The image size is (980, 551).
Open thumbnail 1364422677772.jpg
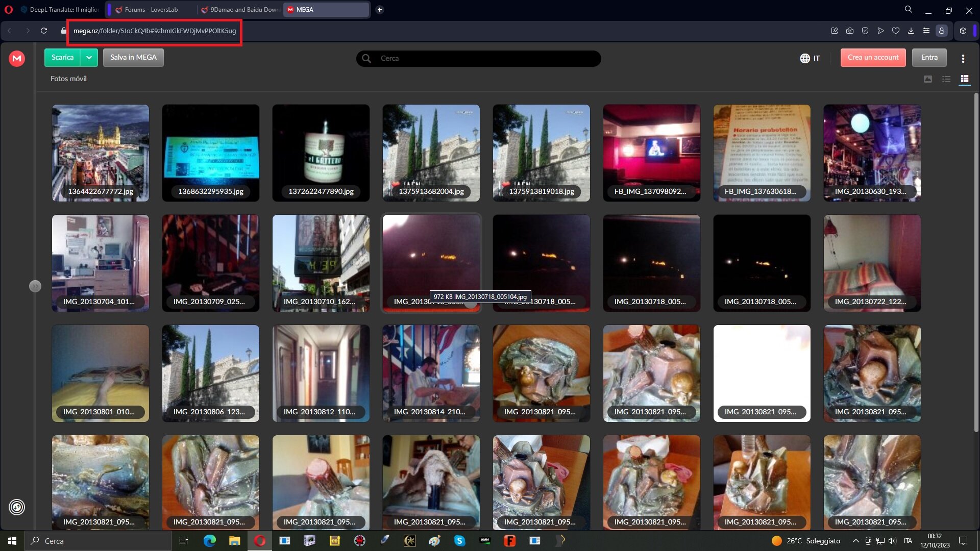click(101, 153)
